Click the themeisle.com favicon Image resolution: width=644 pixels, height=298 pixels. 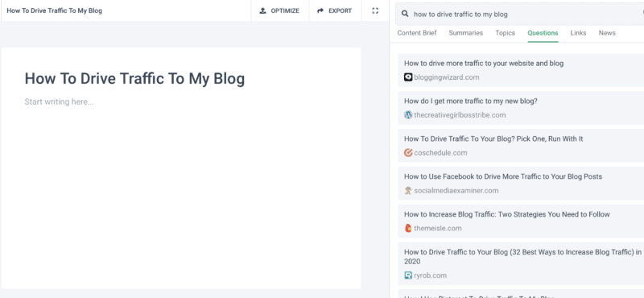pyautogui.click(x=408, y=228)
